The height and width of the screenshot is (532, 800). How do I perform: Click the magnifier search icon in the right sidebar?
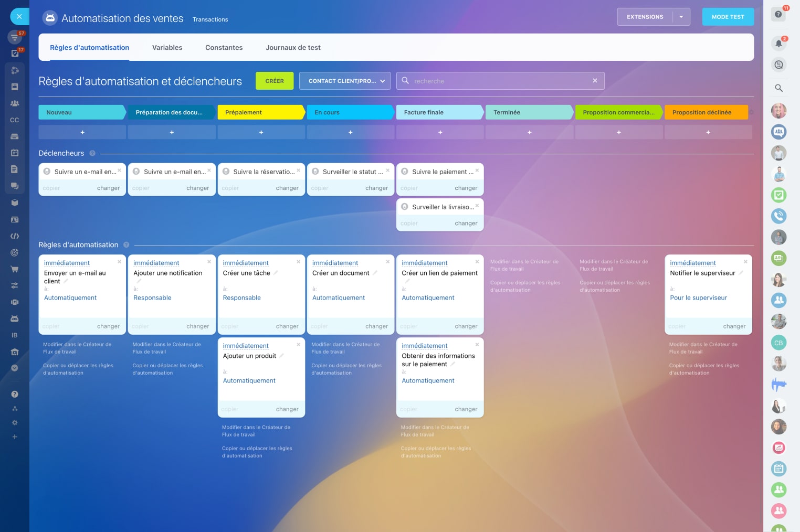778,88
